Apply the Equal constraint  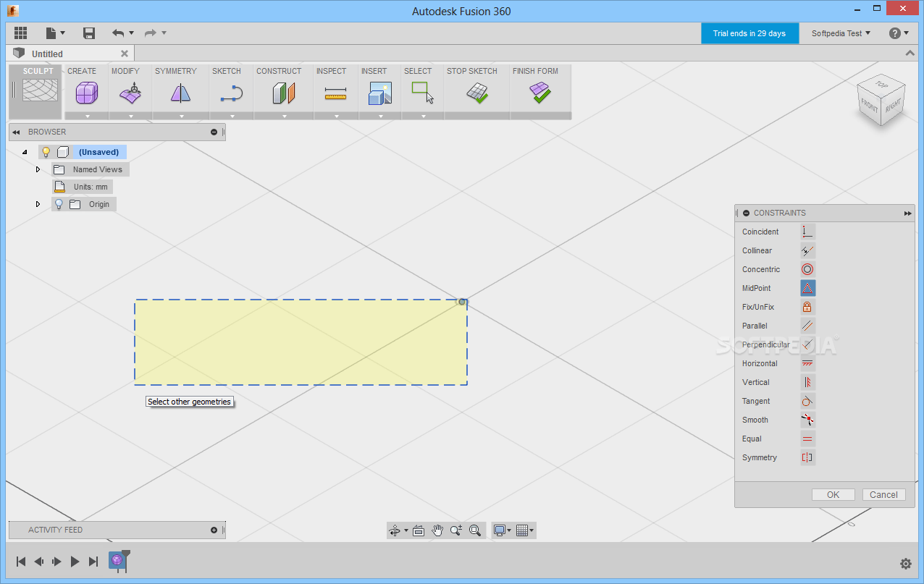pyautogui.click(x=807, y=439)
